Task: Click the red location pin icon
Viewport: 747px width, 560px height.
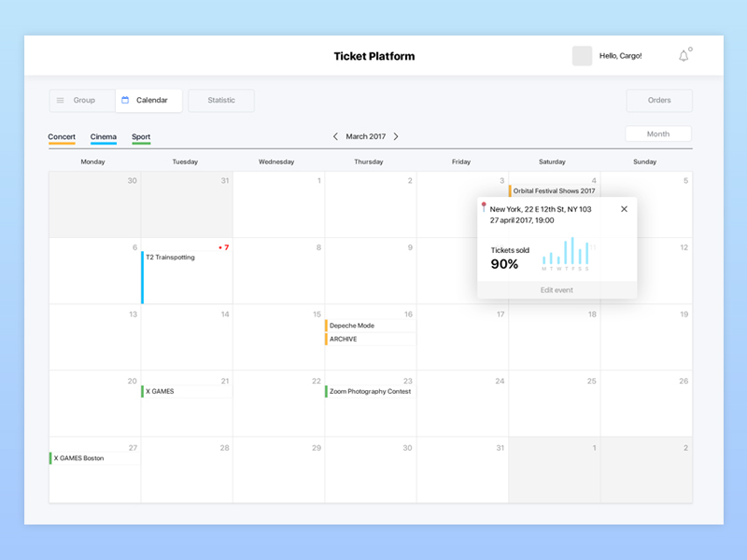Action: (484, 207)
